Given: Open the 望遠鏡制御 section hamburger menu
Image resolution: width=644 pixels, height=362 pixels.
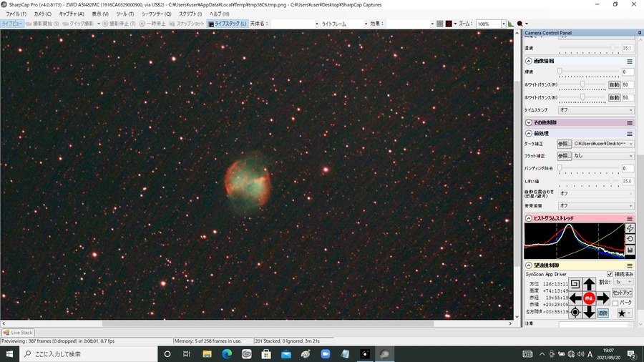Looking at the screenshot, I should click(x=630, y=266).
